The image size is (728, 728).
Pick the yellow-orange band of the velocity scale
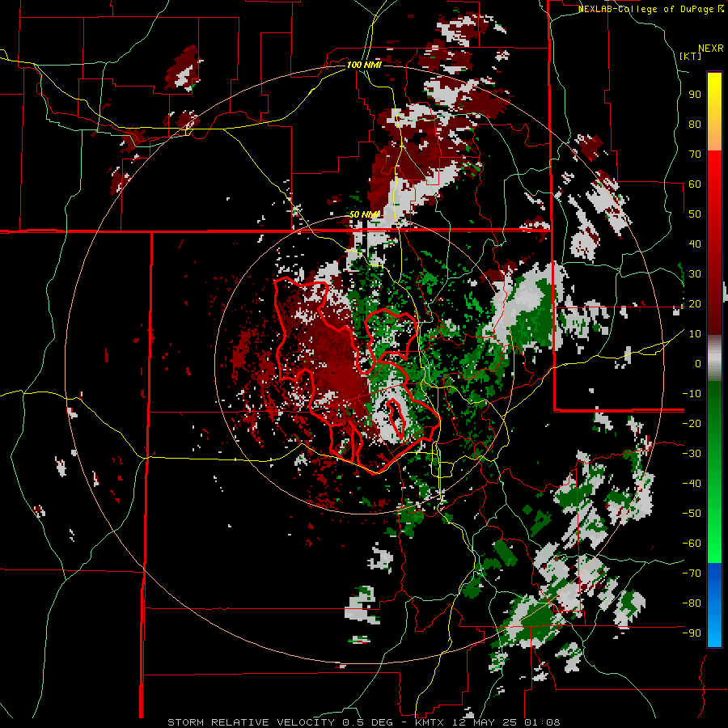[714, 112]
